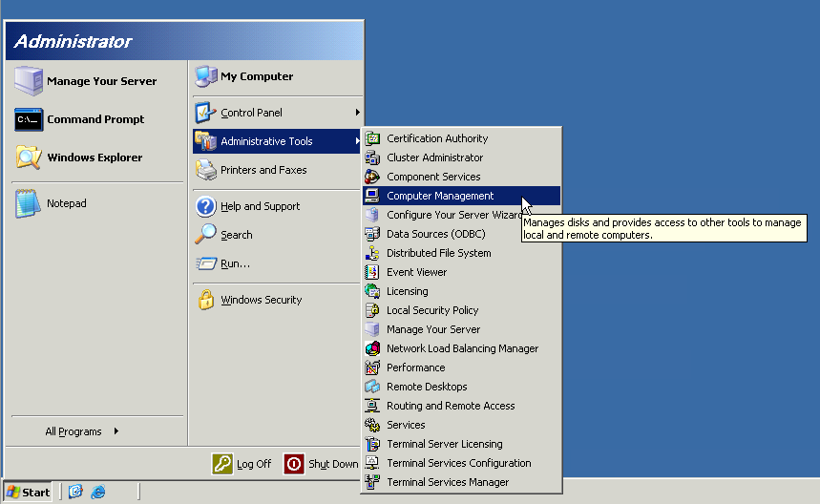This screenshot has width=820, height=504.
Task: Choose the Search menu entry
Action: click(x=277, y=235)
